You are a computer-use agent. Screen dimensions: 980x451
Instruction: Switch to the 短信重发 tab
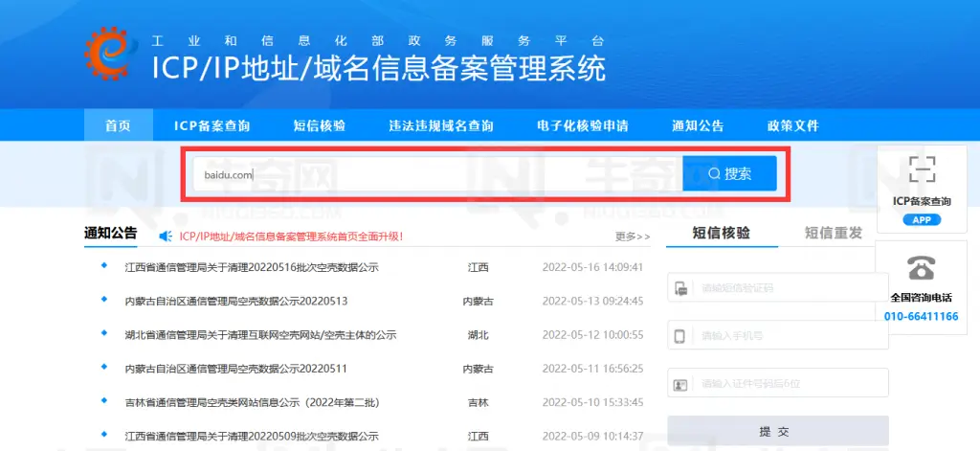(x=834, y=234)
